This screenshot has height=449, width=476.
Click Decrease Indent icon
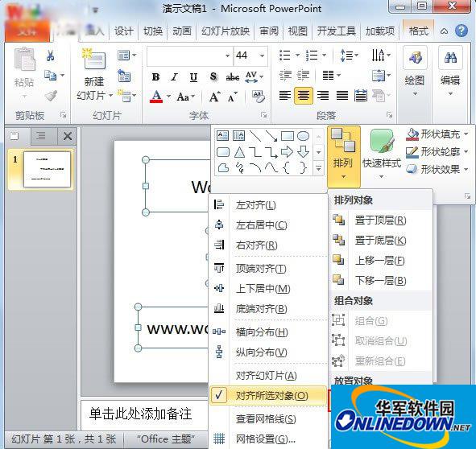tap(285, 75)
